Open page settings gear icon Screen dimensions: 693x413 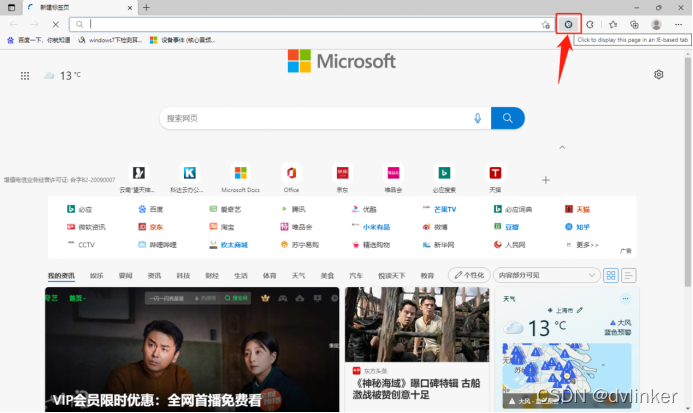658,75
